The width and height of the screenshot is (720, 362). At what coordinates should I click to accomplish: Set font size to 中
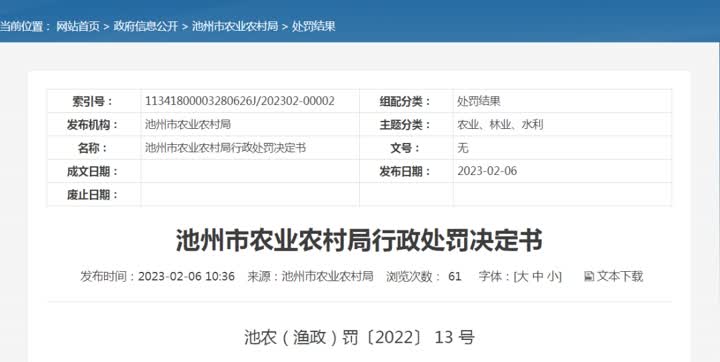click(x=538, y=277)
